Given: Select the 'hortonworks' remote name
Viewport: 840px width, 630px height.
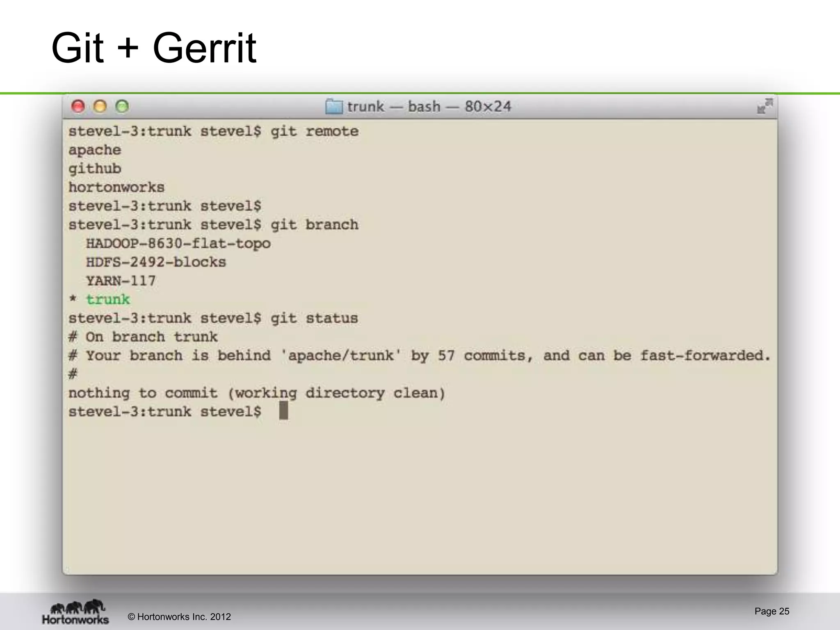Looking at the screenshot, I should click(116, 187).
